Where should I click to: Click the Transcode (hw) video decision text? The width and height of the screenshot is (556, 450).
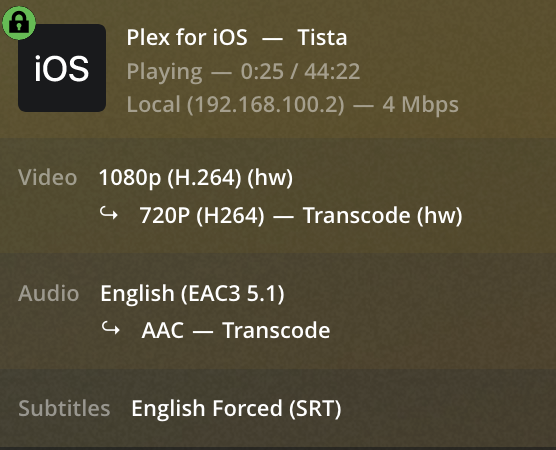point(383,216)
